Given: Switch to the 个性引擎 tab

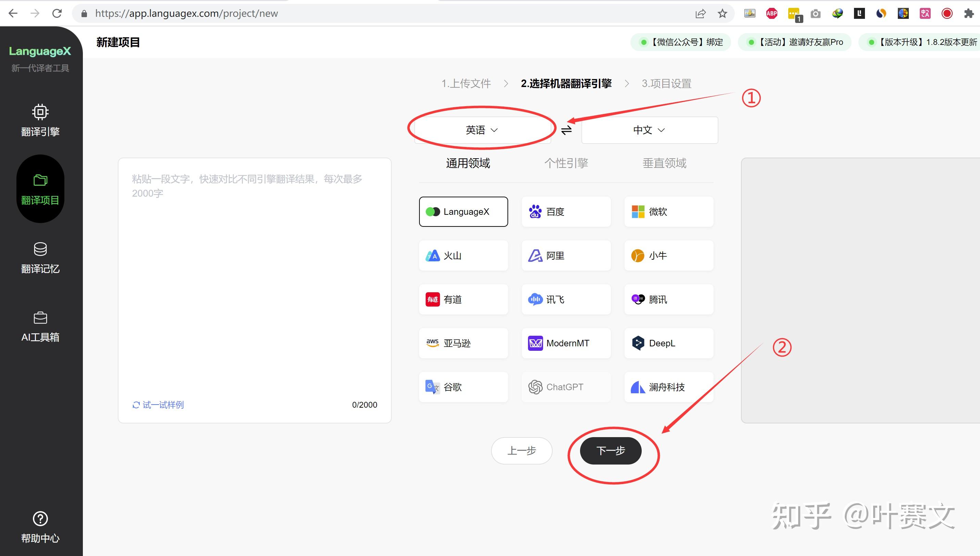Looking at the screenshot, I should click(x=566, y=163).
